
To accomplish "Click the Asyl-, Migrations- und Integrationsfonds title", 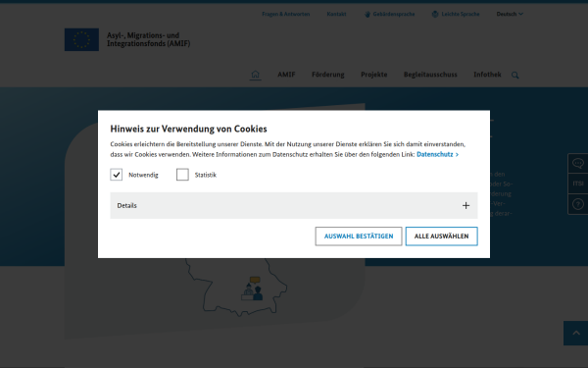I will point(149,39).
